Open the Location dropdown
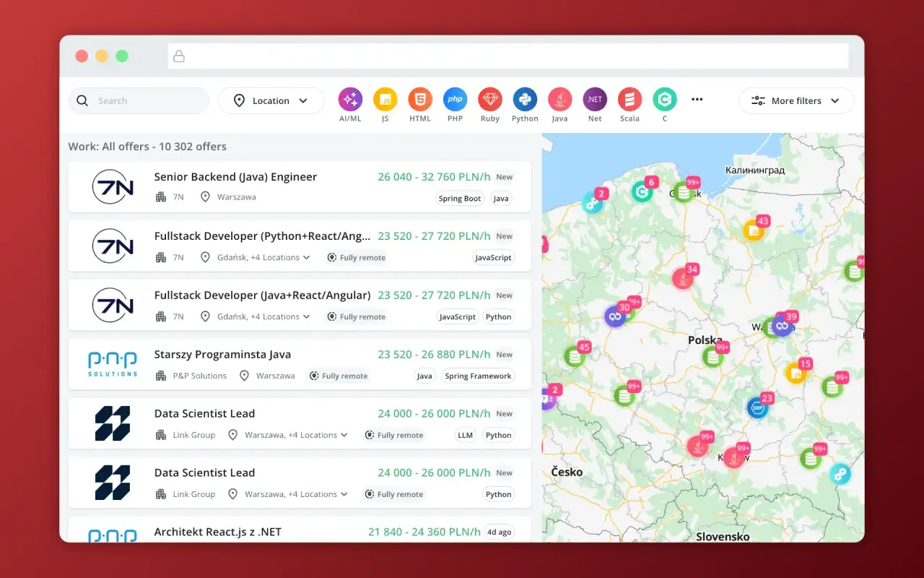The image size is (924, 578). (x=271, y=100)
